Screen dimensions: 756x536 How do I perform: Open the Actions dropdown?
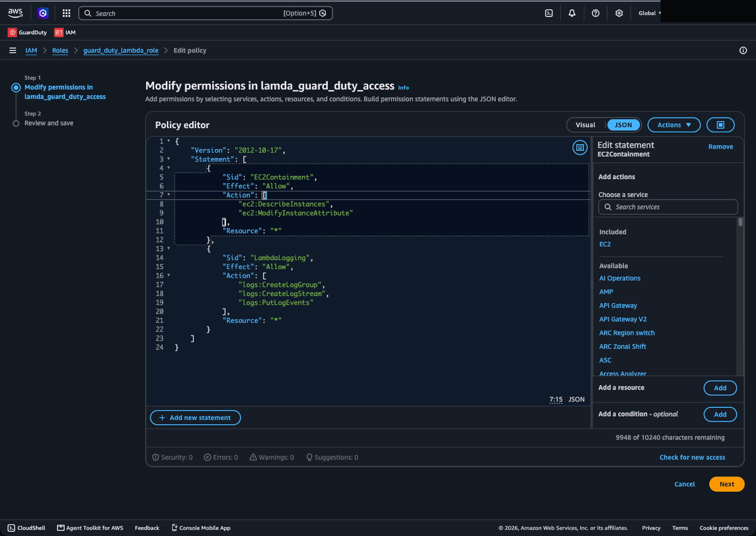point(674,125)
